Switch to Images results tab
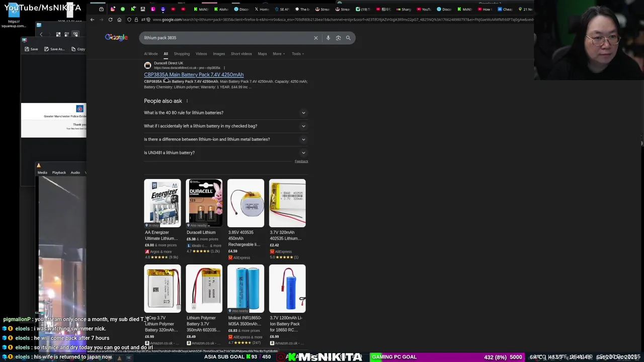The width and height of the screenshot is (644, 362). pyautogui.click(x=219, y=54)
